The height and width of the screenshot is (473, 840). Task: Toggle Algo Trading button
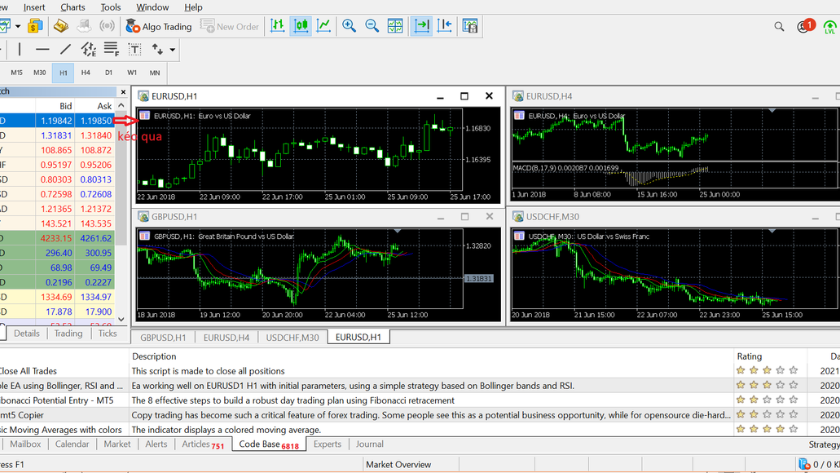[x=159, y=26]
